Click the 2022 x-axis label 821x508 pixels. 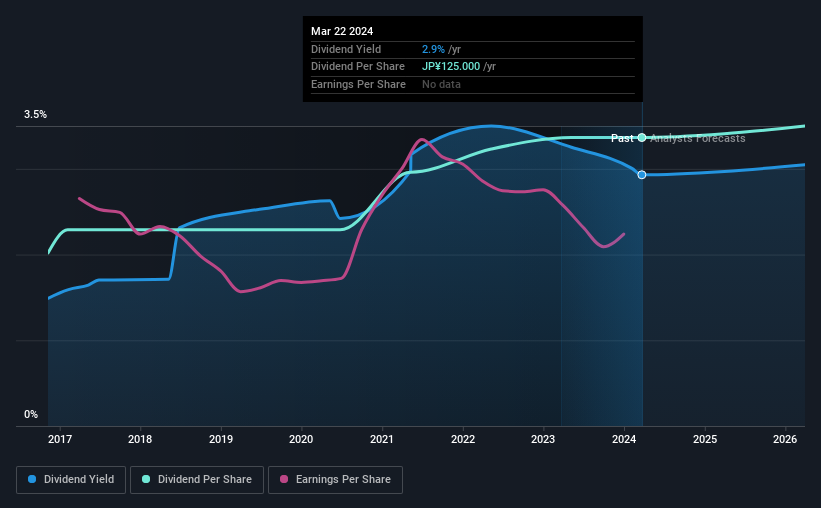[463, 439]
